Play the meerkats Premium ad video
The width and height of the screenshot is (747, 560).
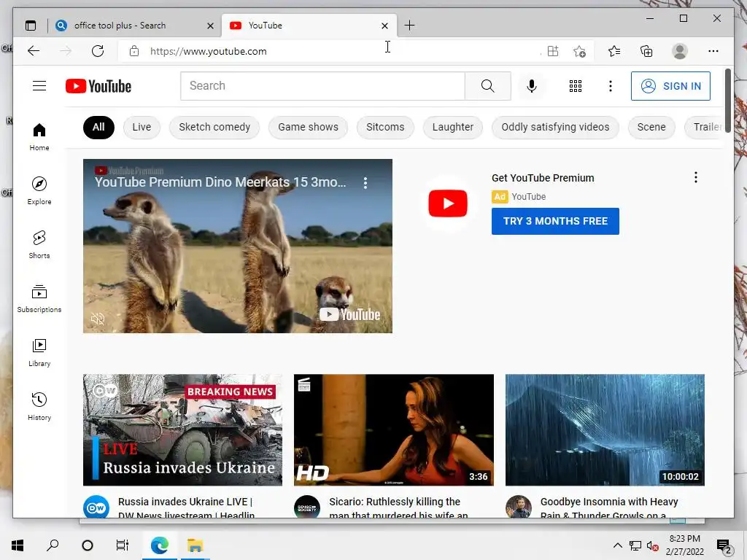[x=238, y=246]
